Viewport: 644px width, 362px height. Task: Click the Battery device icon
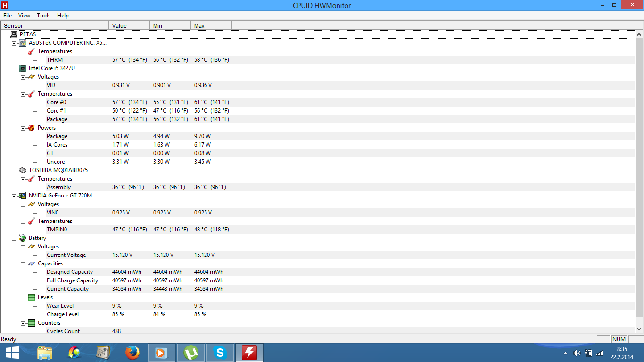[x=23, y=238]
